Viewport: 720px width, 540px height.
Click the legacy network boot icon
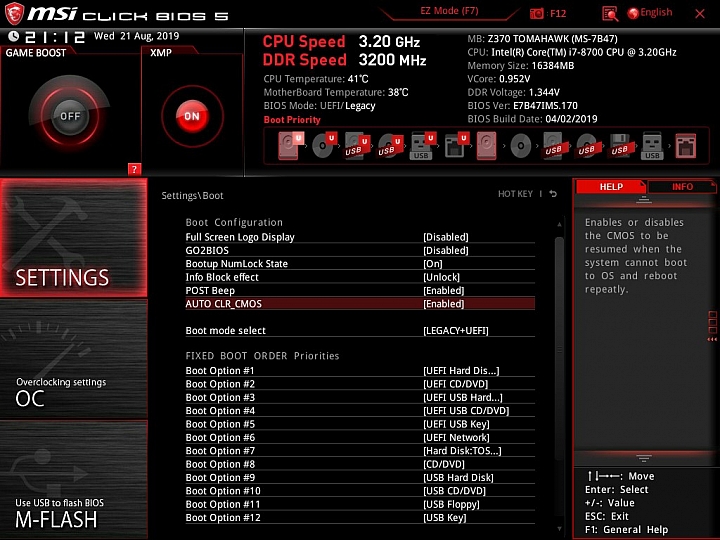[686, 146]
